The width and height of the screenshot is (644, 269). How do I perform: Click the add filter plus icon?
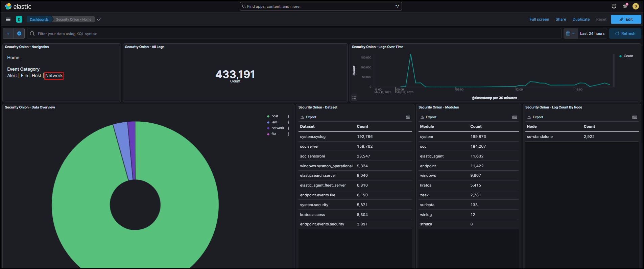click(x=19, y=33)
